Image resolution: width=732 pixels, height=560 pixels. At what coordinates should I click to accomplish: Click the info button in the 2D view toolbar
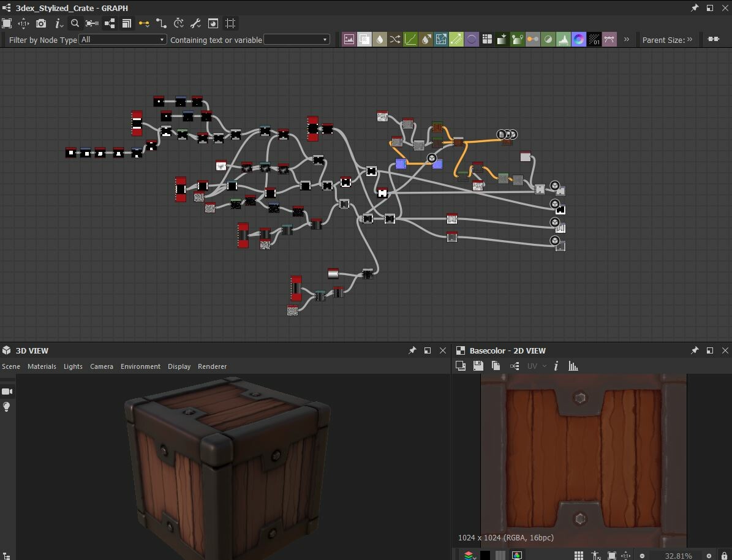click(556, 366)
